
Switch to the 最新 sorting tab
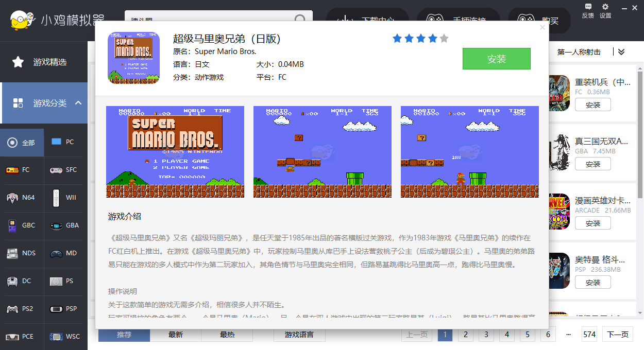pyautogui.click(x=176, y=335)
